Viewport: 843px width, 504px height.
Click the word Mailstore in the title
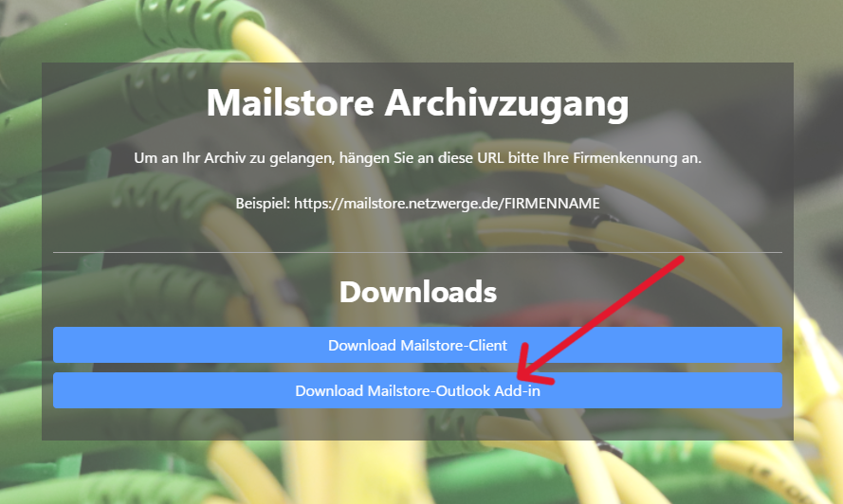(x=290, y=102)
